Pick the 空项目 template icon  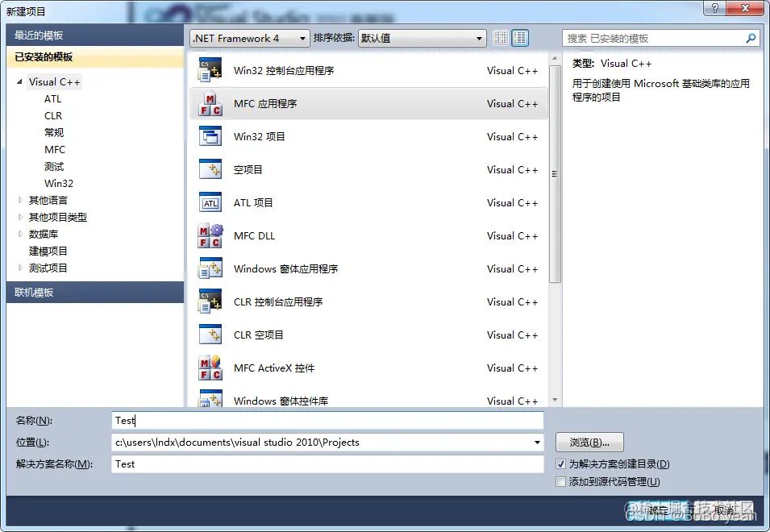[210, 169]
